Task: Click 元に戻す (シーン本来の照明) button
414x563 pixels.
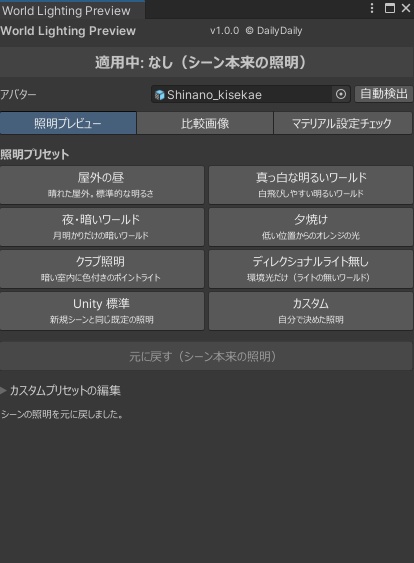Action: (206, 356)
